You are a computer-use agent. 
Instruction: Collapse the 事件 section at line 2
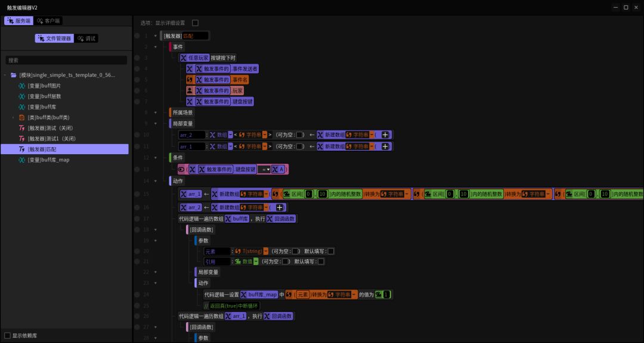click(x=155, y=47)
